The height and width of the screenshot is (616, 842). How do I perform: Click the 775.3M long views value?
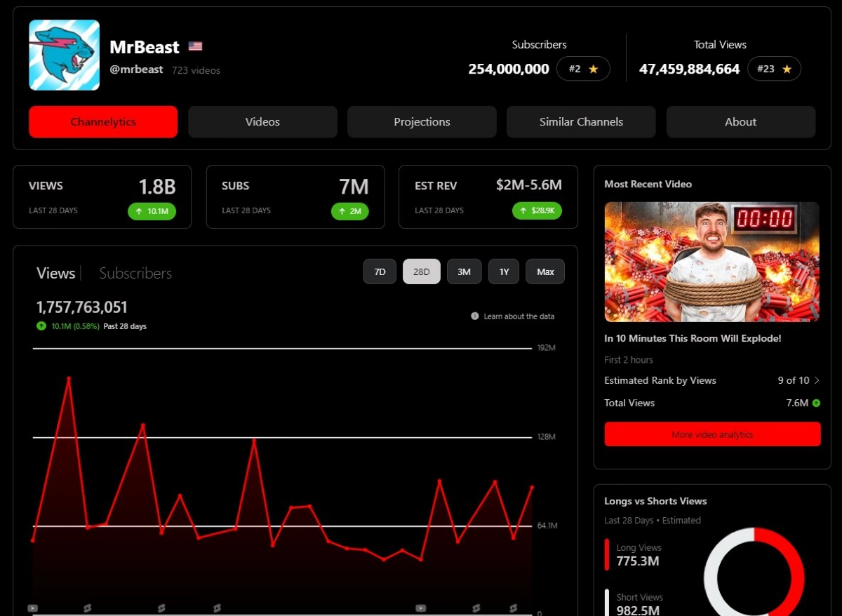point(638,561)
